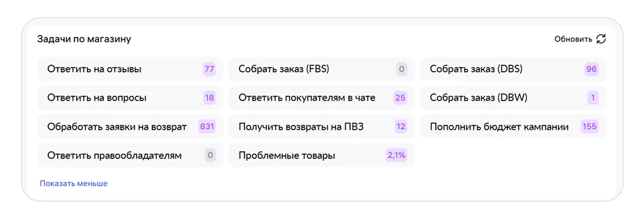Click the 77 reviews counter badge

tap(209, 69)
